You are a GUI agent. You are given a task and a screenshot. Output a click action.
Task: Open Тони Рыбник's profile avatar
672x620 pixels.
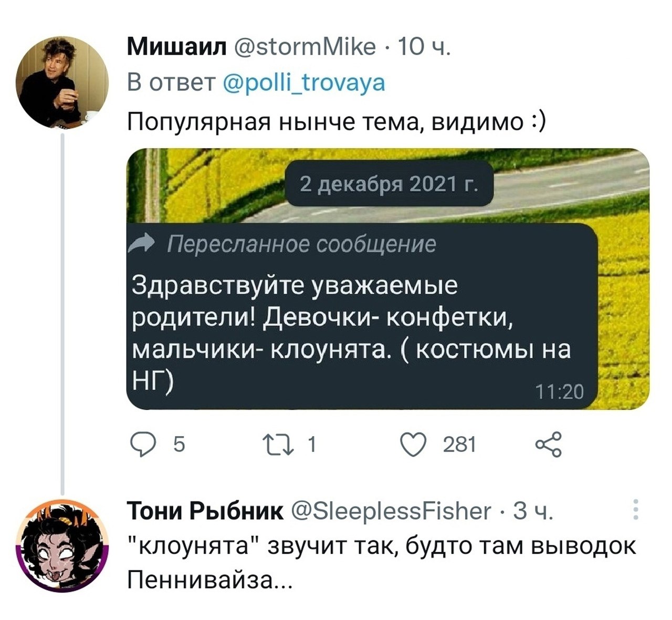[x=62, y=545]
